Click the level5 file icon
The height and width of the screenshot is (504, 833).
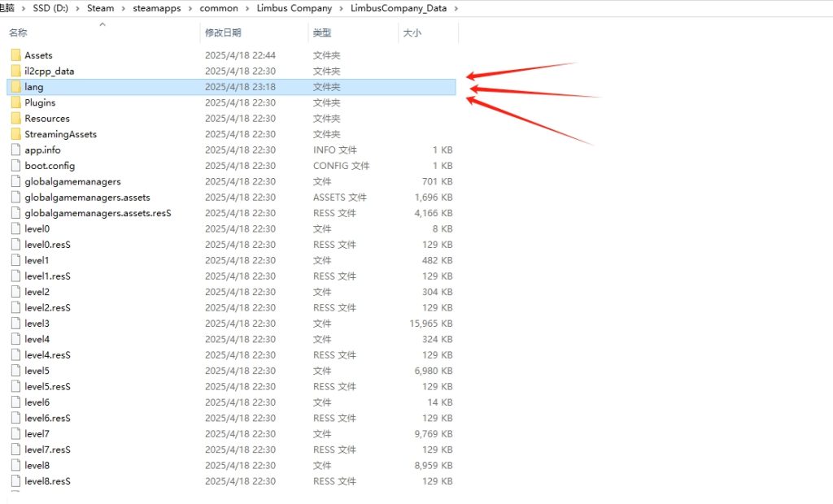click(16, 371)
